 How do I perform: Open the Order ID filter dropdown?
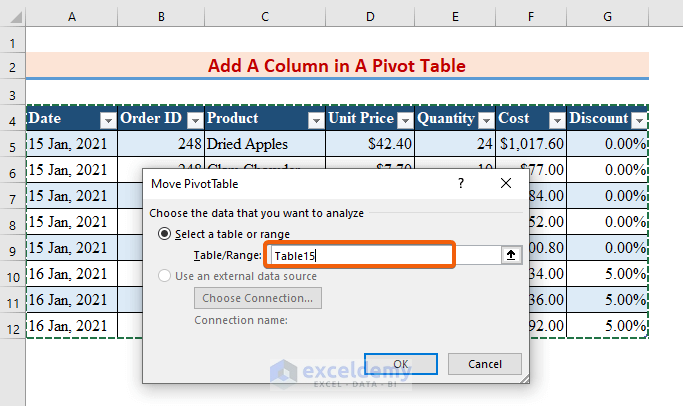point(194,120)
